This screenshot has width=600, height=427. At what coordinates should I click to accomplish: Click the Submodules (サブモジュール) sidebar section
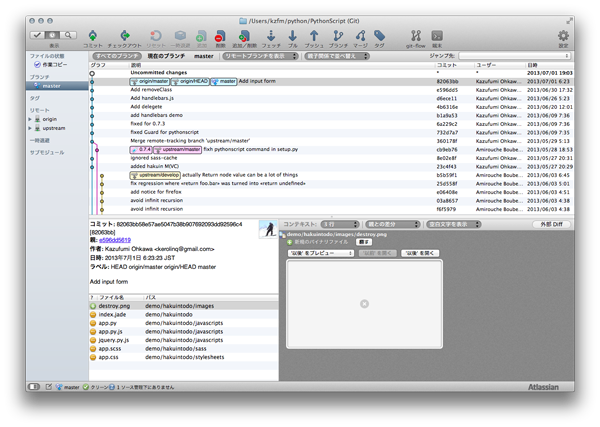pyautogui.click(x=47, y=153)
